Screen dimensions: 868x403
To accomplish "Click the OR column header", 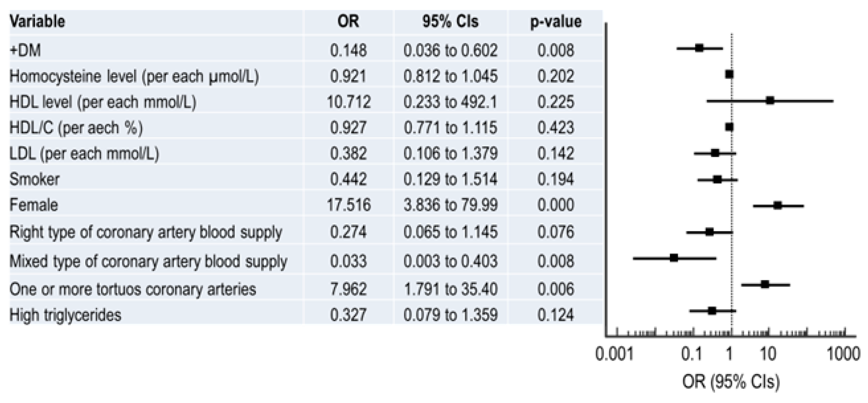I will point(348,22).
